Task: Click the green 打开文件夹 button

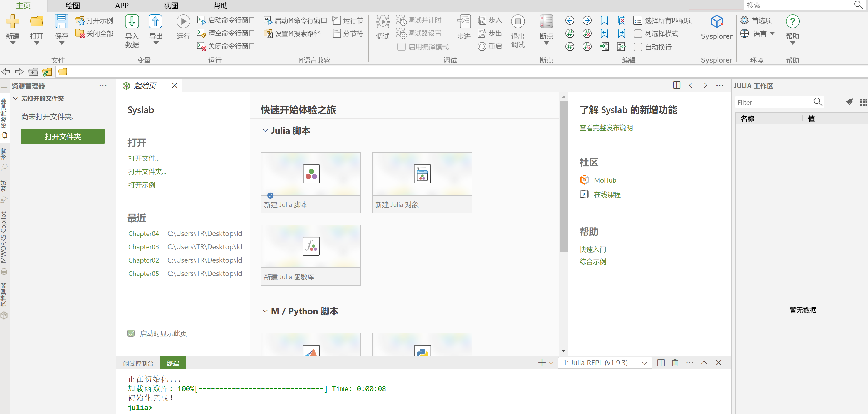Action: tap(63, 137)
